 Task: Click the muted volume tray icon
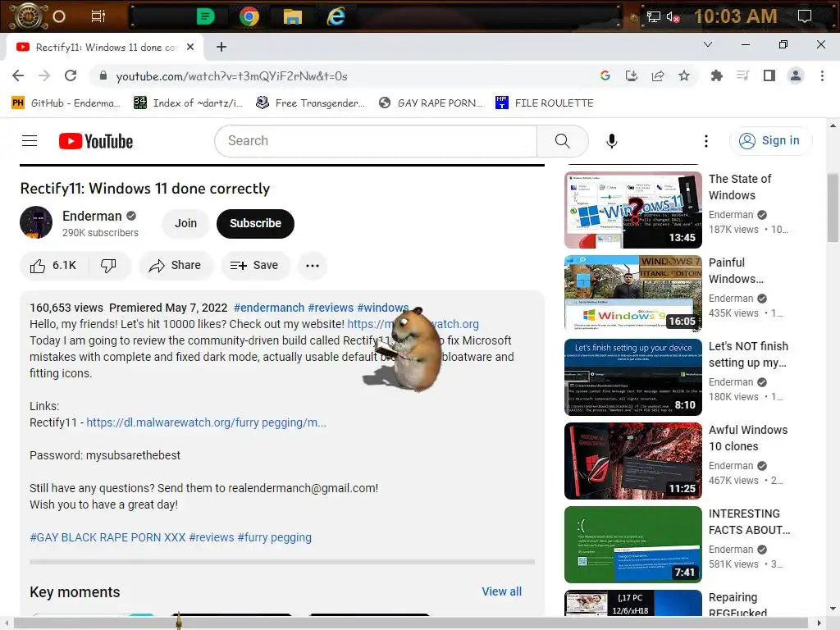(673, 17)
